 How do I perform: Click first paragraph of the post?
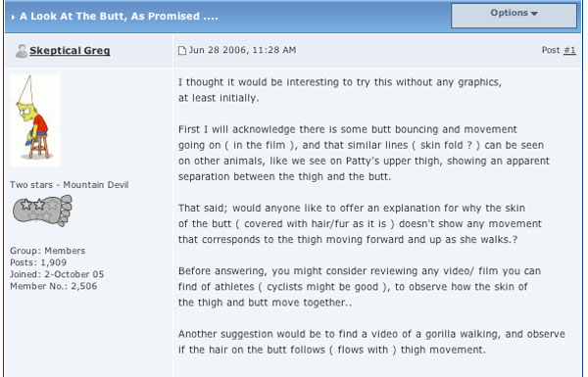point(340,90)
